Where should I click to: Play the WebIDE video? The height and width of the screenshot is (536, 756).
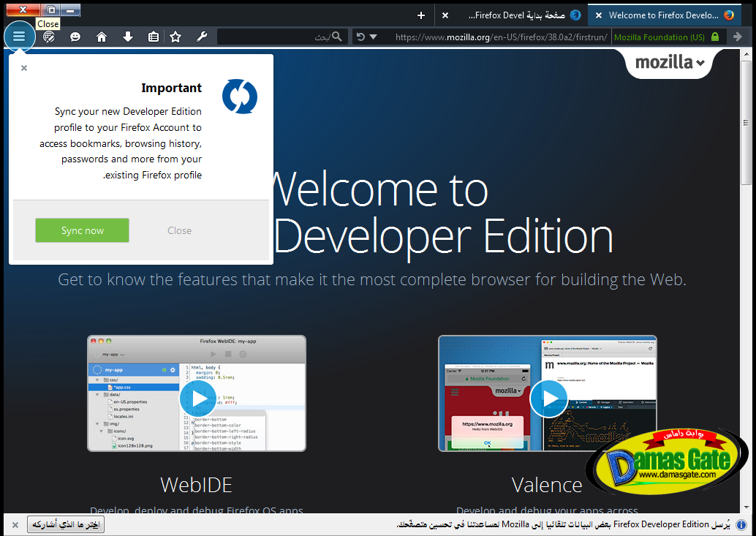197,399
